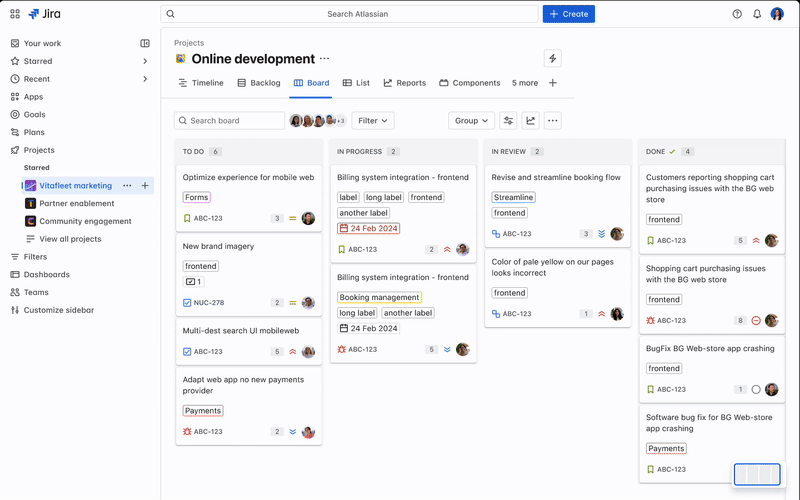Open the Filter dropdown
The width and height of the screenshot is (800, 500).
pos(372,120)
